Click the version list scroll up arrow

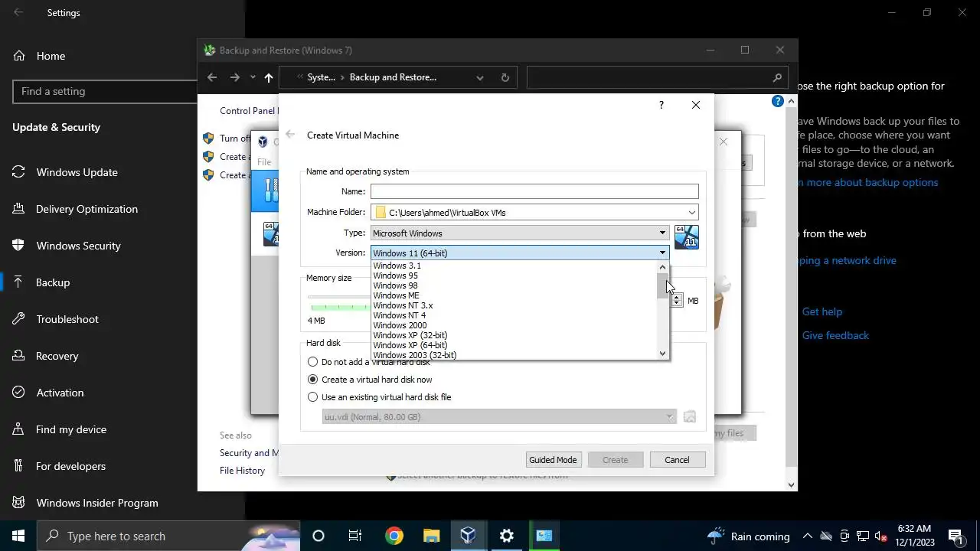click(x=663, y=267)
